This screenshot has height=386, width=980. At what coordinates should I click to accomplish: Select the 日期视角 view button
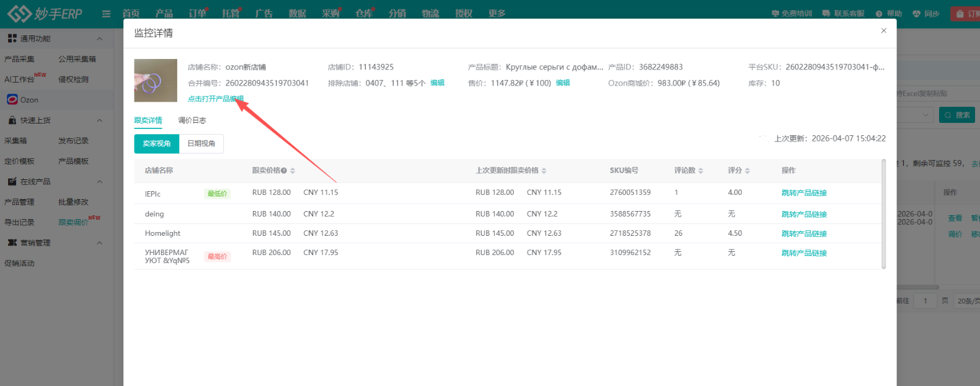coord(201,143)
